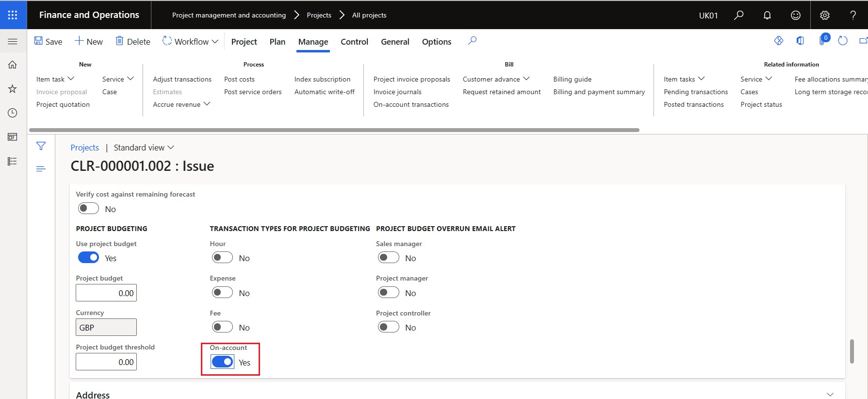Open On-account transactions
The image size is (868, 399).
click(411, 104)
